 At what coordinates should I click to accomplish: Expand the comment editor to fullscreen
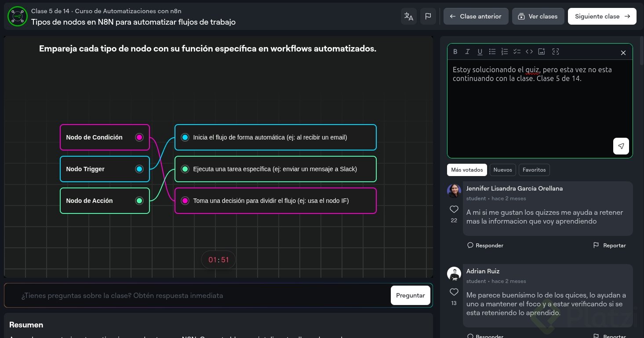pos(556,52)
